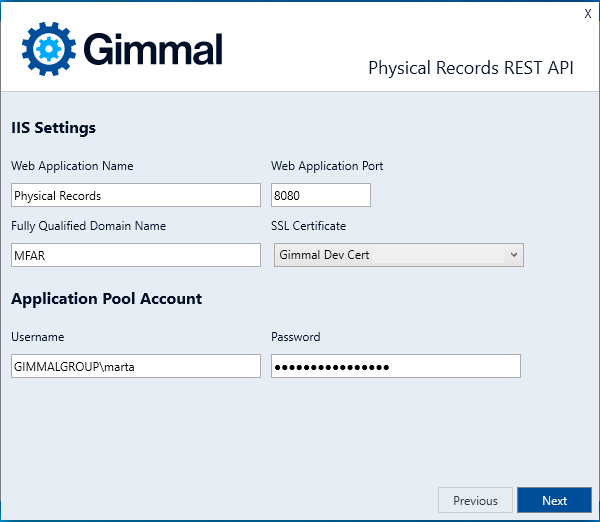Focus the Fully Qualified Domain Name field
Image resolution: width=600 pixels, height=522 pixels.
[136, 255]
